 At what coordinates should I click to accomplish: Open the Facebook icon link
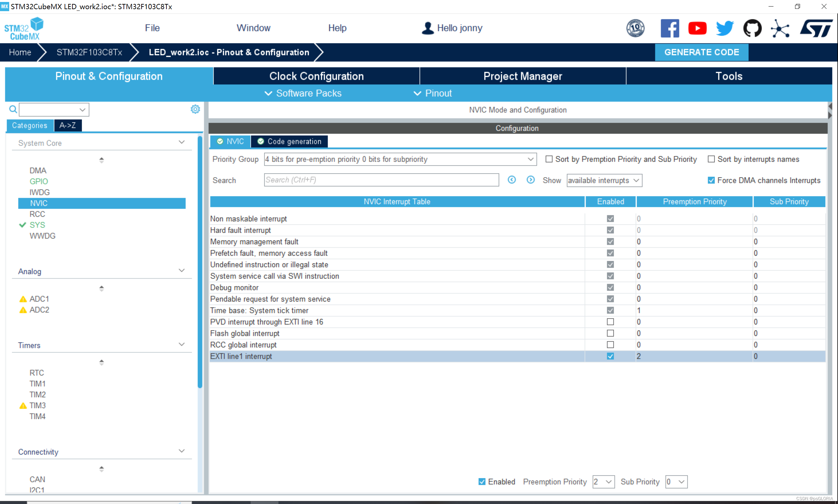670,28
